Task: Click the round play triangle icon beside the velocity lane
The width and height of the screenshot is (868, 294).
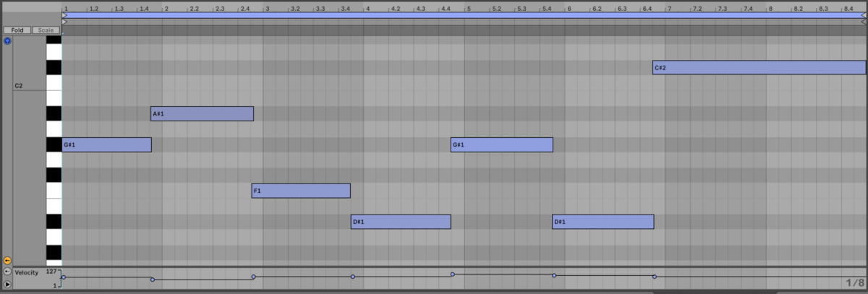Action: pyautogui.click(x=7, y=285)
